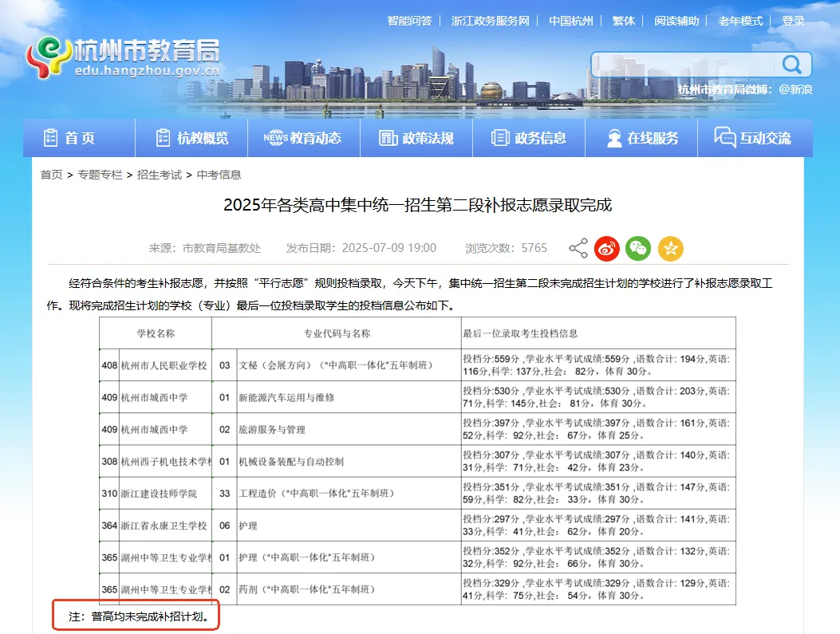Click inside the search input field

pyautogui.click(x=686, y=64)
